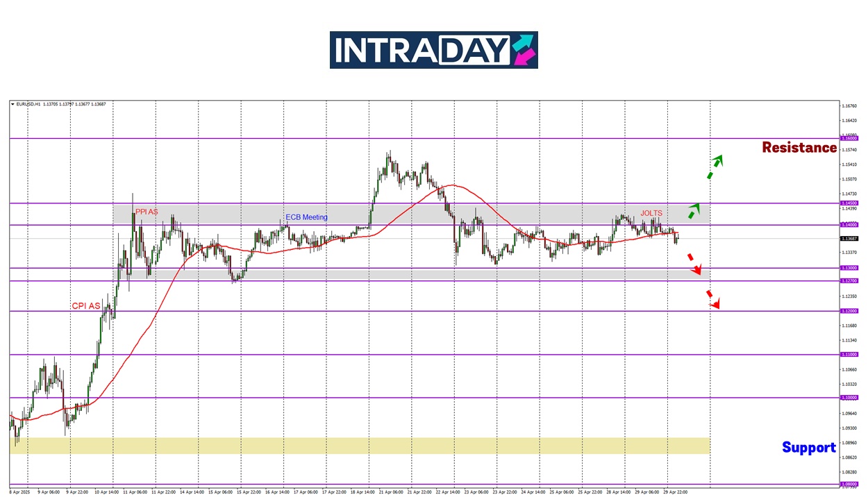Select the 1.16000 price level tag
Viewport: 868px width, 497px height.
(849, 138)
